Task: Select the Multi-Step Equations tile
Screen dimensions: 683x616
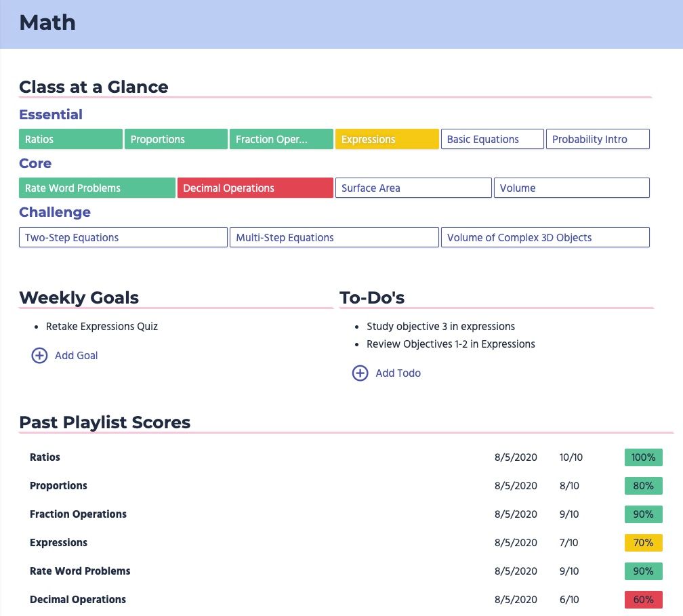Action: click(334, 237)
